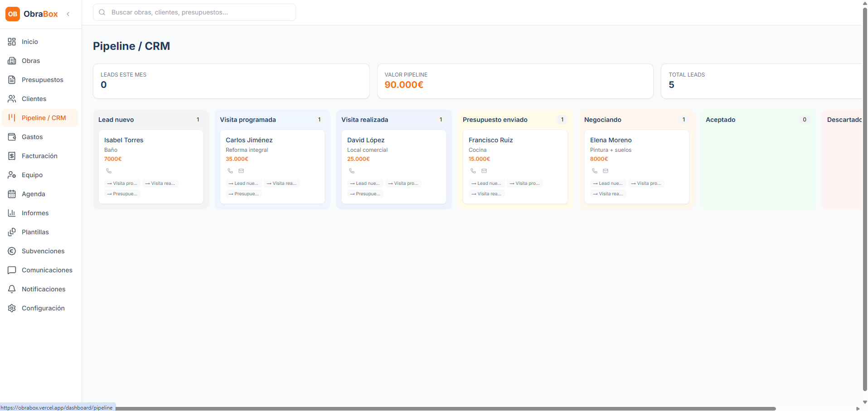Click the orange OB logo icon

point(13,14)
